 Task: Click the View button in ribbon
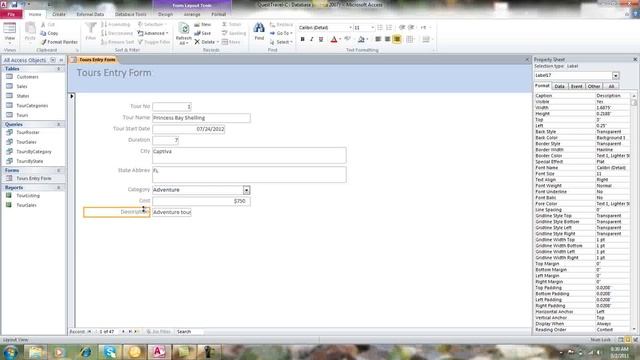tap(9, 32)
